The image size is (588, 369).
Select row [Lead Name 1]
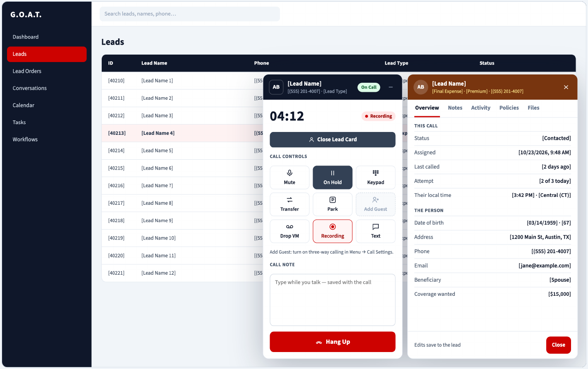tap(182, 81)
